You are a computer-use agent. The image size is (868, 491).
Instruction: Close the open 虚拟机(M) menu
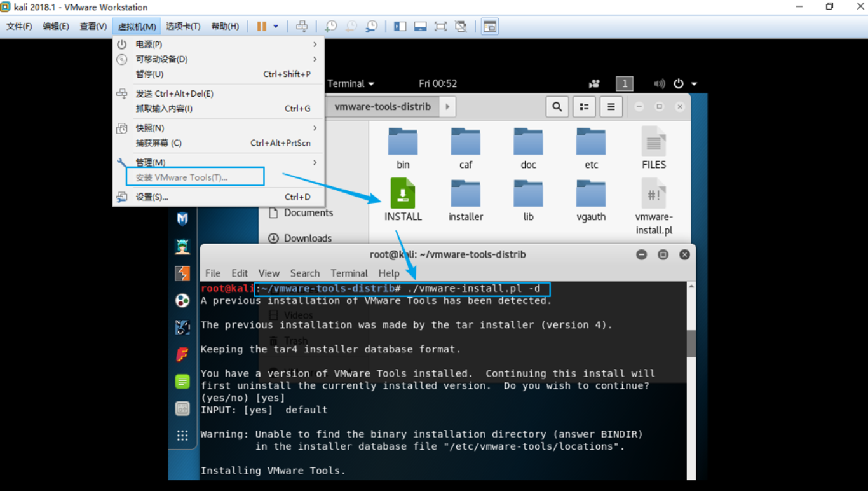pos(137,26)
